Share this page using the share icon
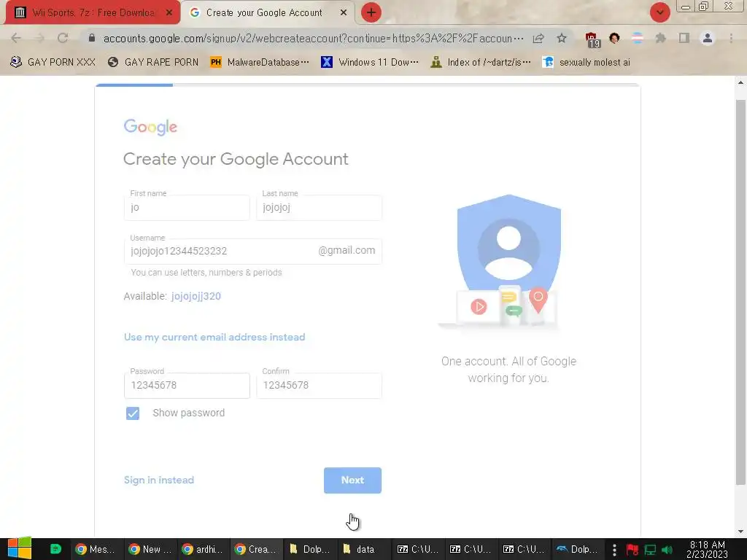This screenshot has width=747, height=560. (x=538, y=38)
